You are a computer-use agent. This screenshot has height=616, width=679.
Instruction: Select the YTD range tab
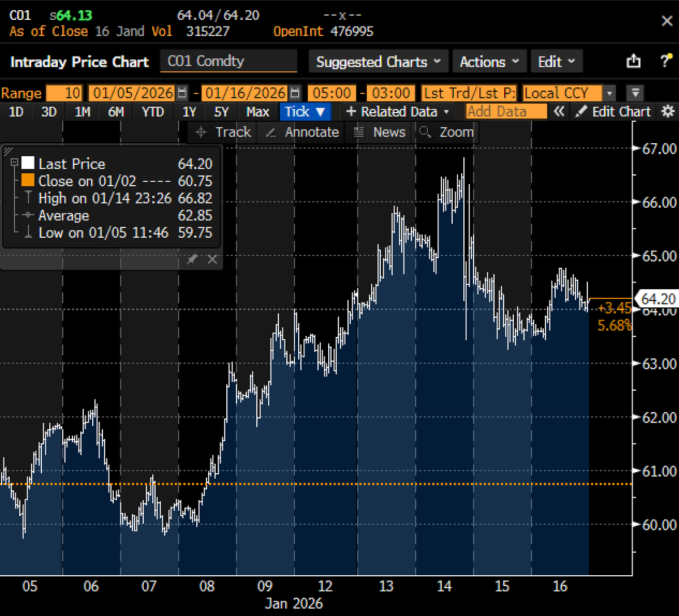tap(153, 112)
